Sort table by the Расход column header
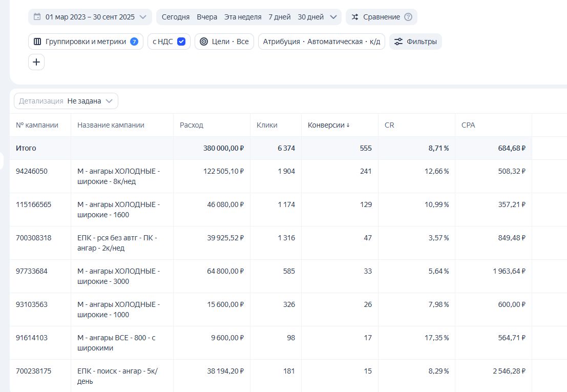This screenshot has height=392, width=567. [192, 125]
